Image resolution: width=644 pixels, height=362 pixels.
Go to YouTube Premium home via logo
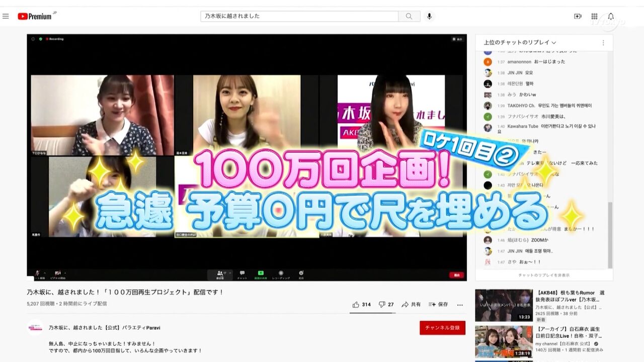point(35,16)
